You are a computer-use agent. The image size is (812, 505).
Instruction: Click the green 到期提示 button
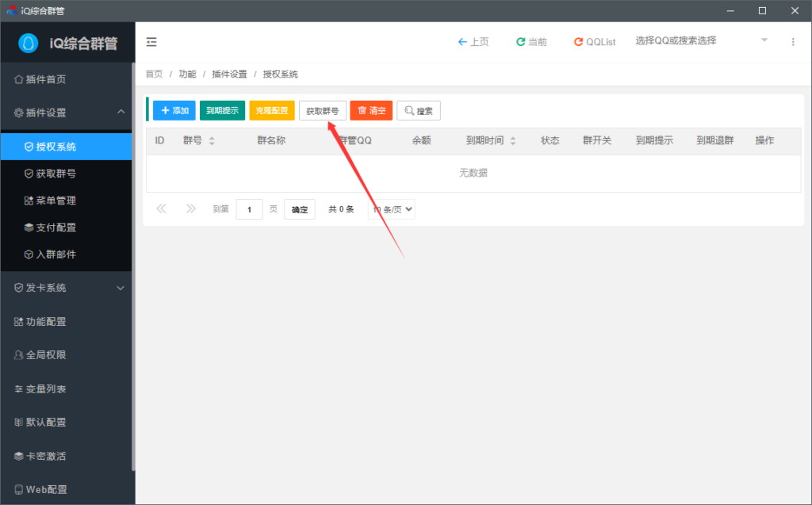(222, 110)
